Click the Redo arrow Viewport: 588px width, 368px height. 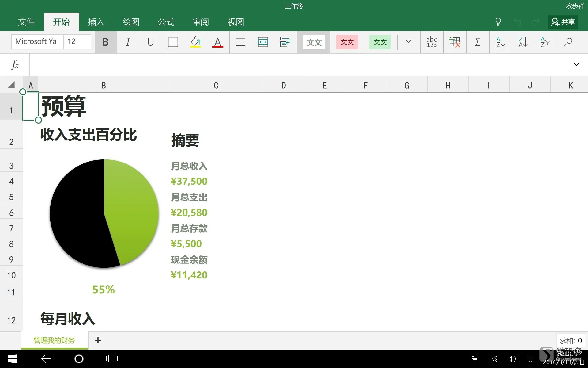click(536, 22)
